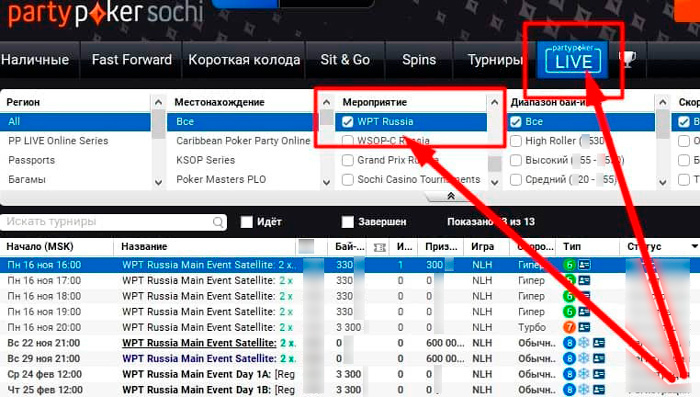Click ID card icon in 20:00 row
Image resolution: width=700 pixels, height=397 pixels.
[x=584, y=327]
